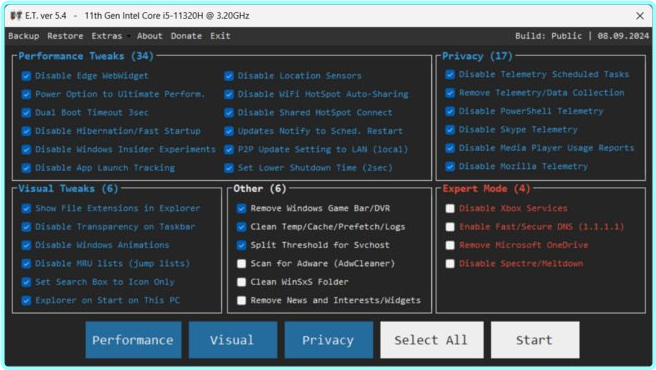Enable Disable Xbox Services option
Image resolution: width=656 pixels, height=370 pixels.
[x=450, y=208]
